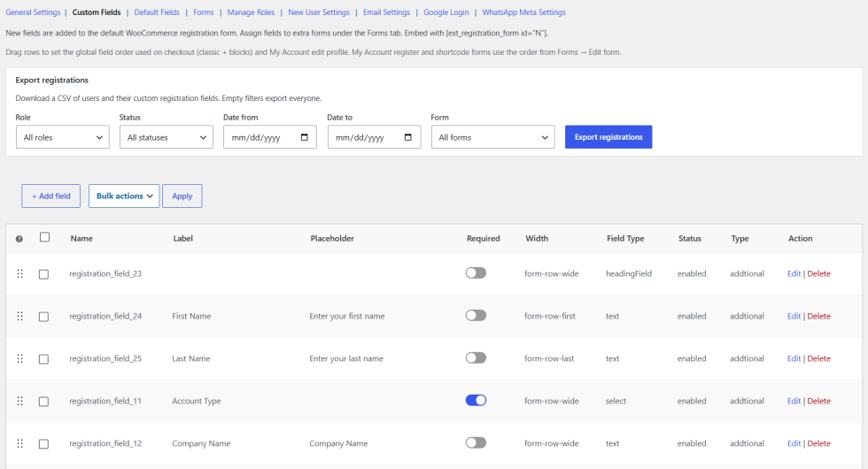Open the Bulk actions dropdown
The height and width of the screenshot is (469, 868).
[x=124, y=196]
